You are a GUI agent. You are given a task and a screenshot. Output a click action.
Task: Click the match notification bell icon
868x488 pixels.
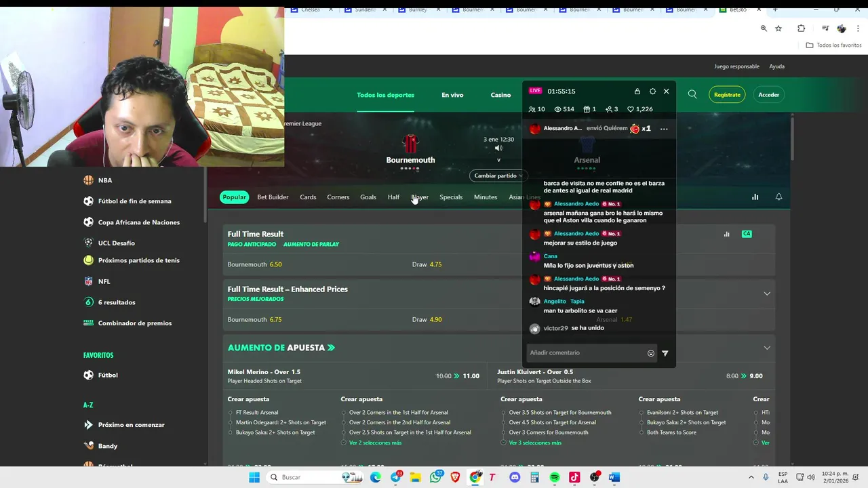point(778,197)
